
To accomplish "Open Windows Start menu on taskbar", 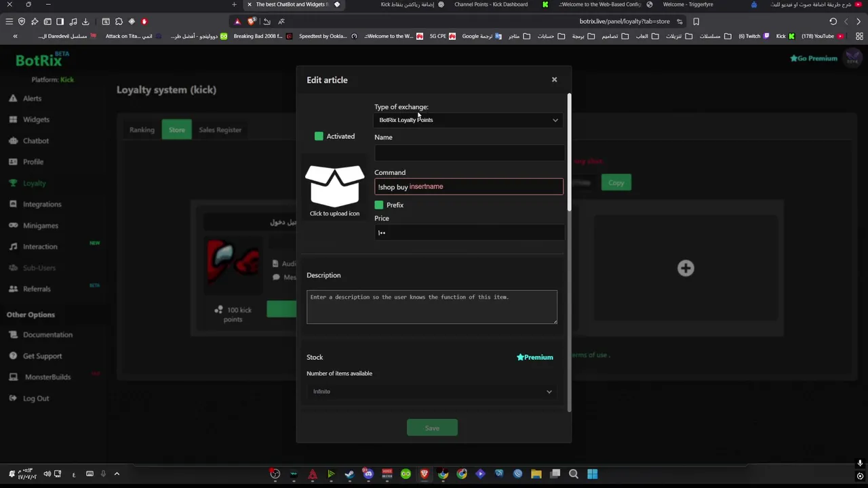I will 592,474.
